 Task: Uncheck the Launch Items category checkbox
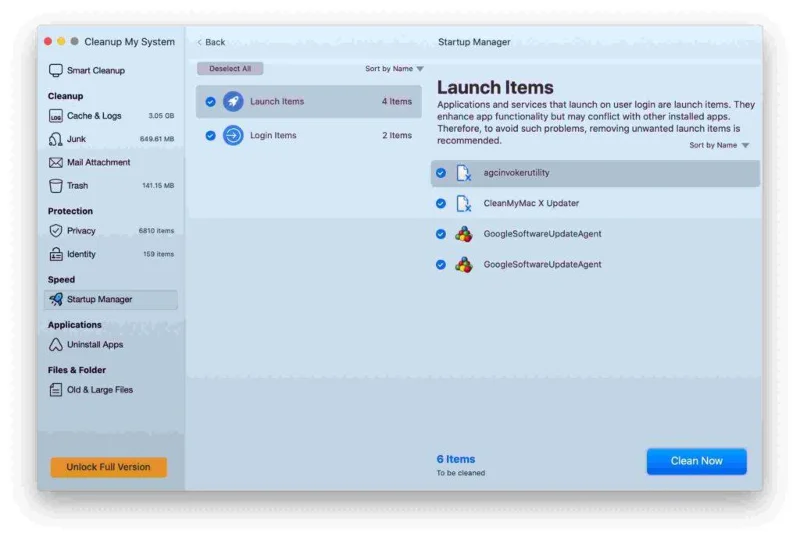(211, 102)
